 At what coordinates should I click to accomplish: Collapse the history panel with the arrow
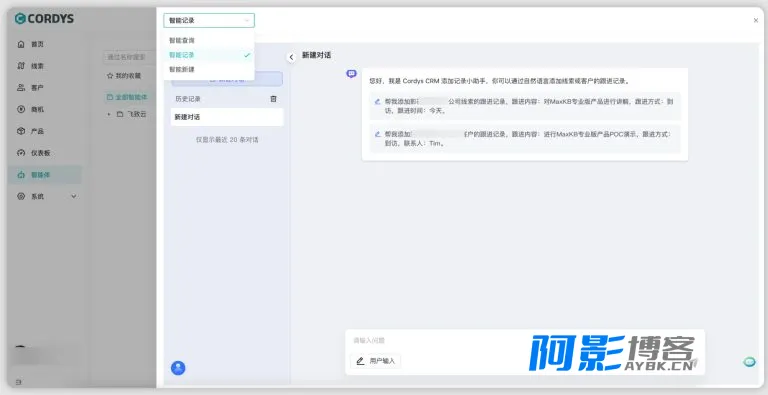coord(291,57)
